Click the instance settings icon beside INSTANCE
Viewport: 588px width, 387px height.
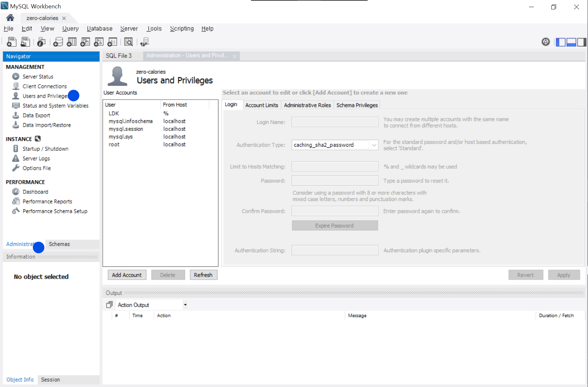pos(38,139)
